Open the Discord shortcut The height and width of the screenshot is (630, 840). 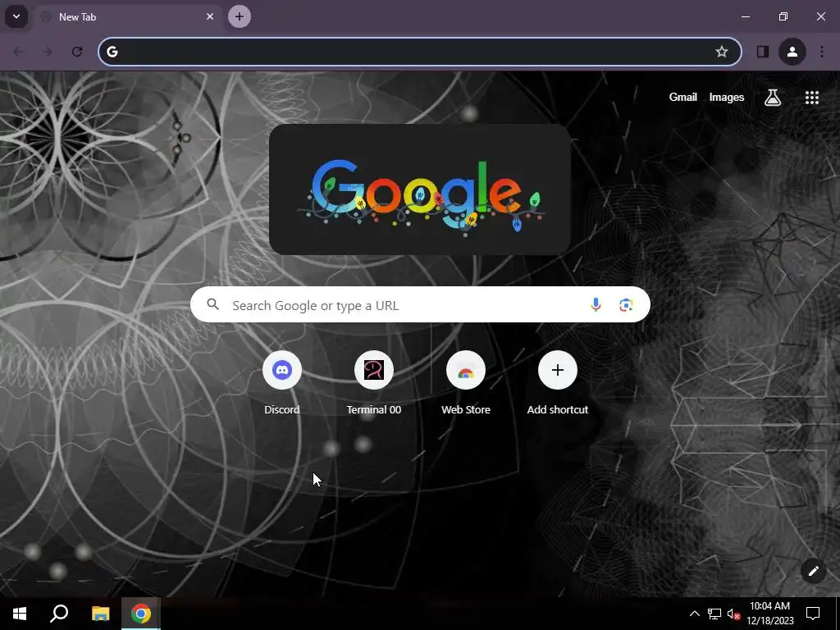[282, 383]
